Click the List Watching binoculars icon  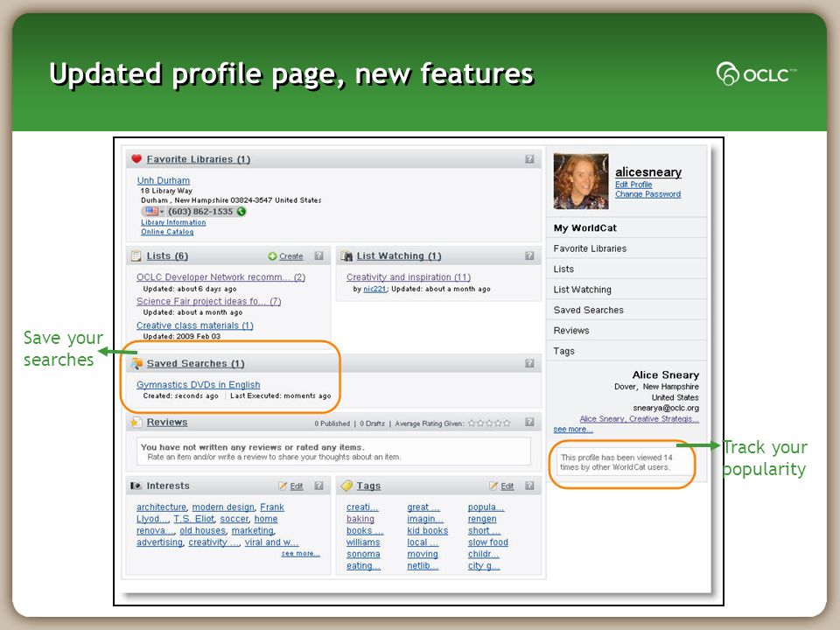[346, 256]
